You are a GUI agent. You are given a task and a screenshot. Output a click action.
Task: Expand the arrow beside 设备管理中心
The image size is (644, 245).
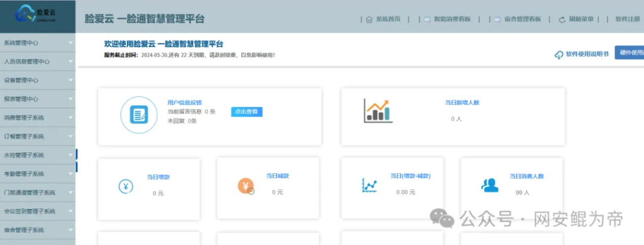pyautogui.click(x=70, y=80)
